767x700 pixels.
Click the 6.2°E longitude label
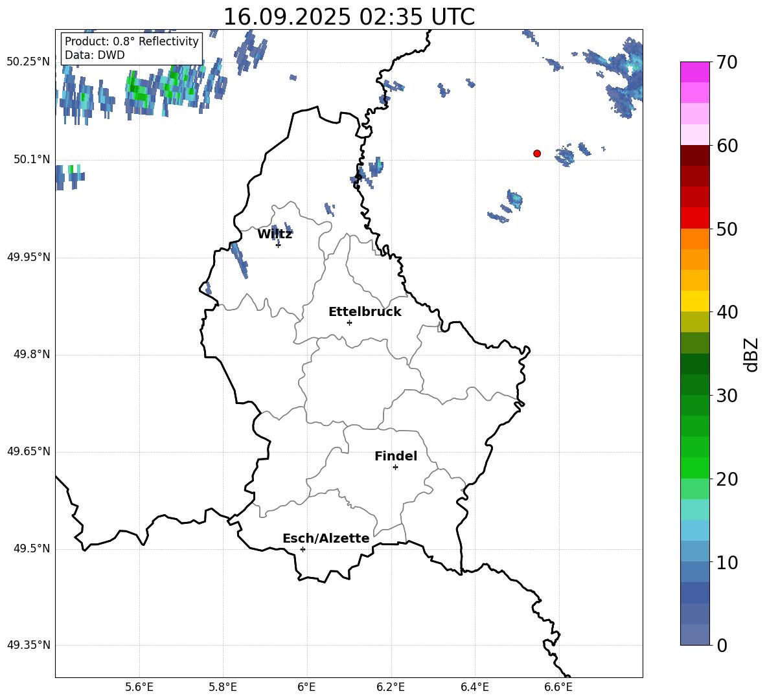[391, 687]
